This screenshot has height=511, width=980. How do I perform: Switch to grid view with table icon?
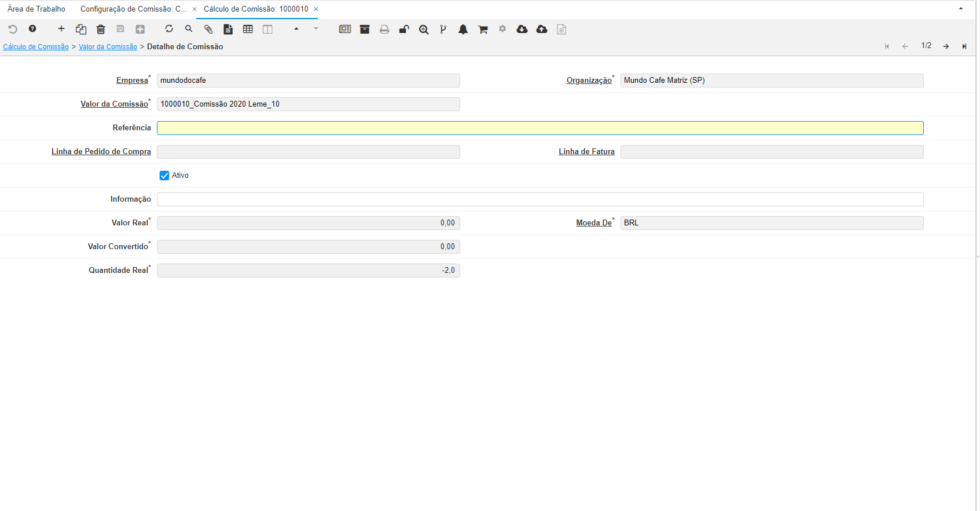(x=248, y=30)
